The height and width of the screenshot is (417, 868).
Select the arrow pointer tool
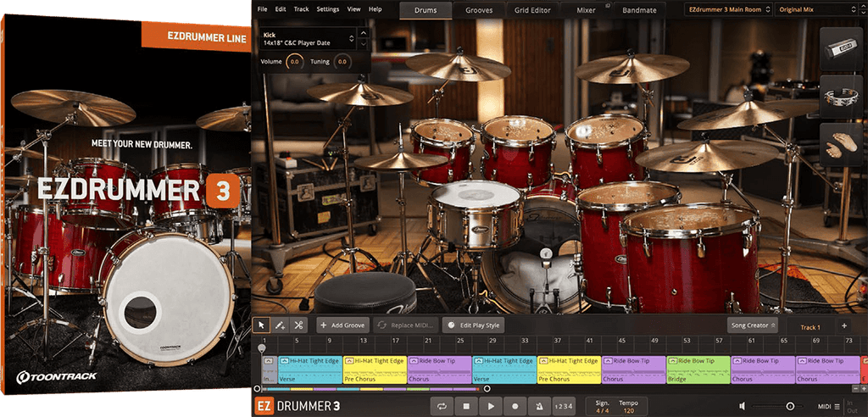pos(261,325)
